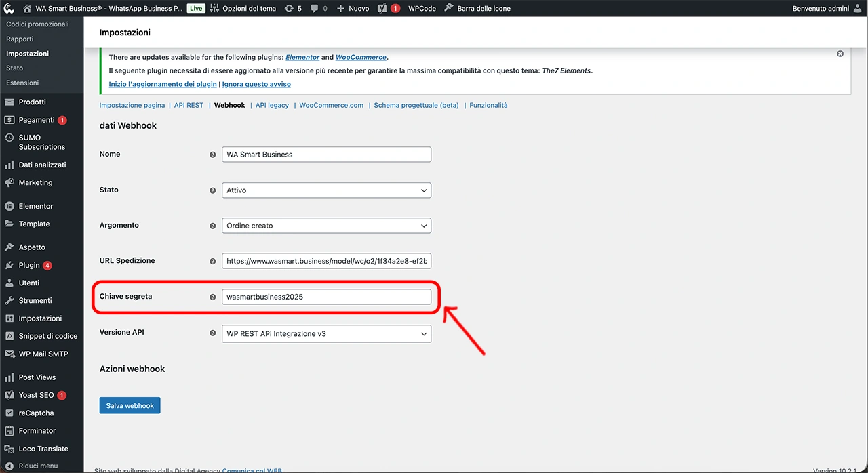This screenshot has width=868, height=473.
Task: Click help icon beside Chiave segreta
Action: coord(213,297)
